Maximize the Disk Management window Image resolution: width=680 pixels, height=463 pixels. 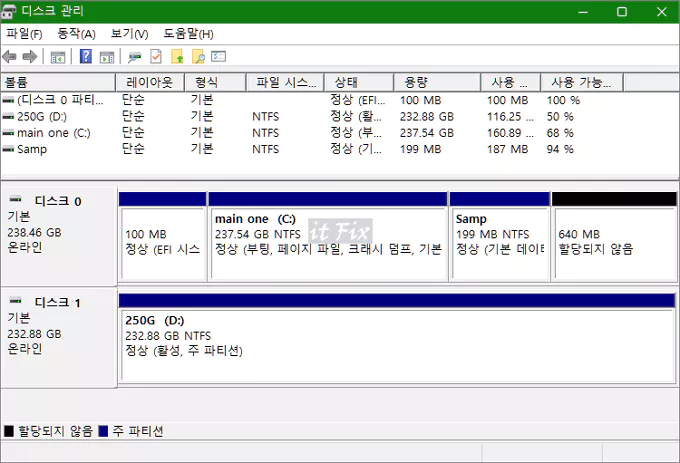tap(622, 12)
